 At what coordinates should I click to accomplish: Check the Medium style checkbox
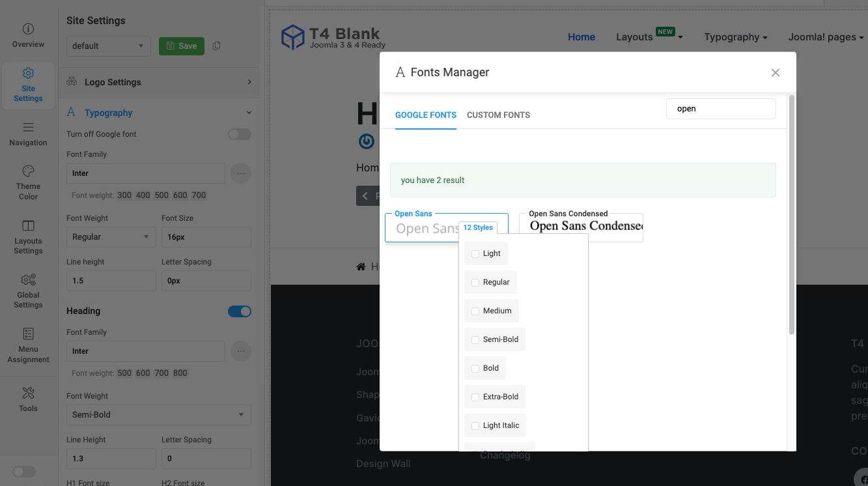475,311
